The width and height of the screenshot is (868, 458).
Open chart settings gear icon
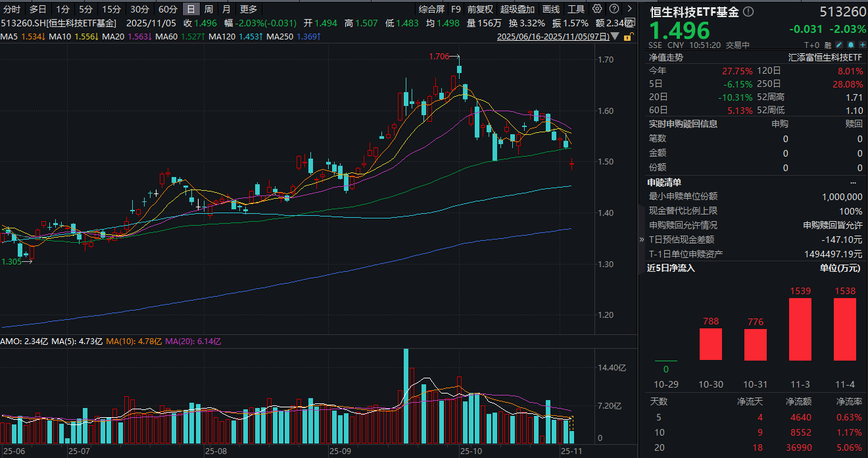click(x=597, y=9)
